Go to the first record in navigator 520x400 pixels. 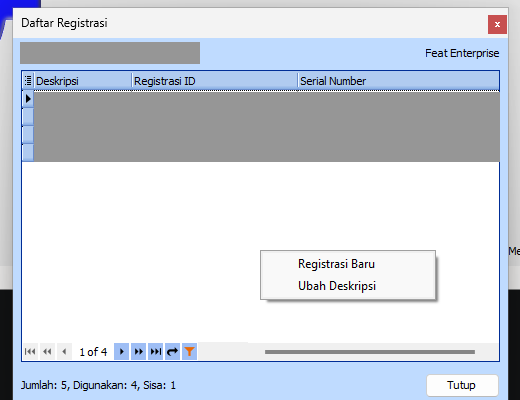[30, 352]
